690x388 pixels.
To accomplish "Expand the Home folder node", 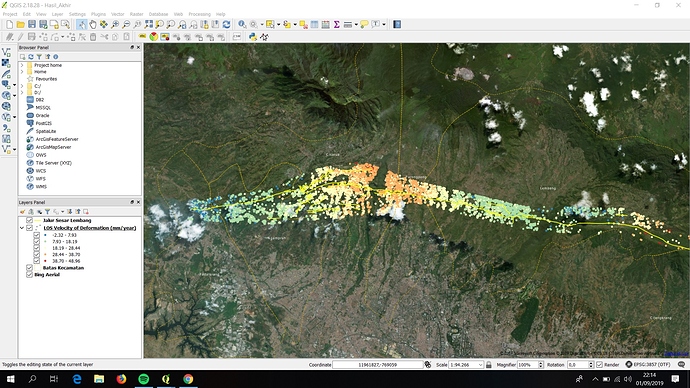I will coord(22,72).
